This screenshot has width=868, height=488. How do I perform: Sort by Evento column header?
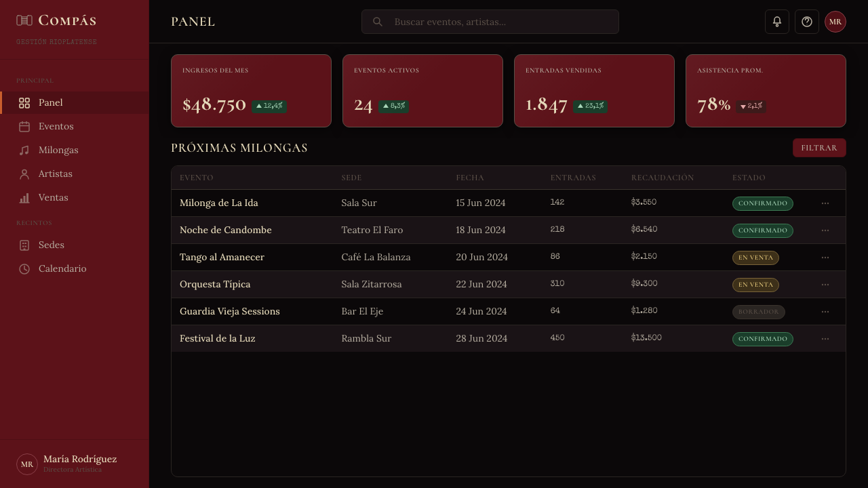point(197,178)
